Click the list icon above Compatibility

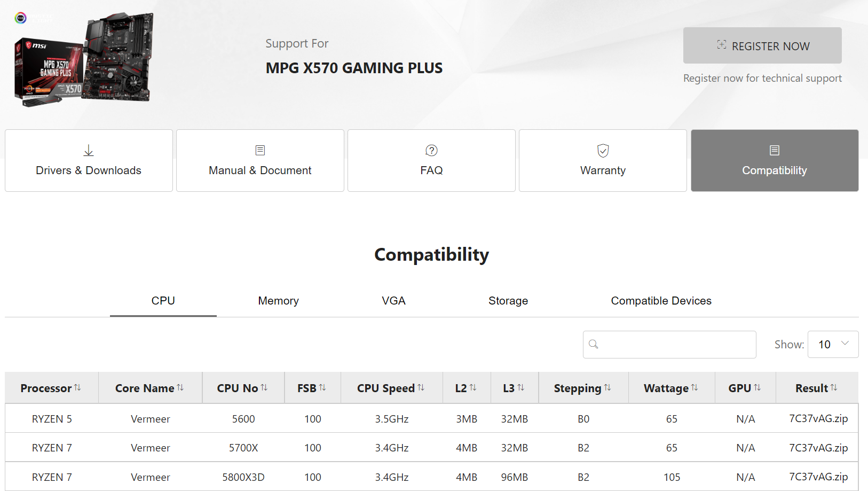click(x=775, y=150)
